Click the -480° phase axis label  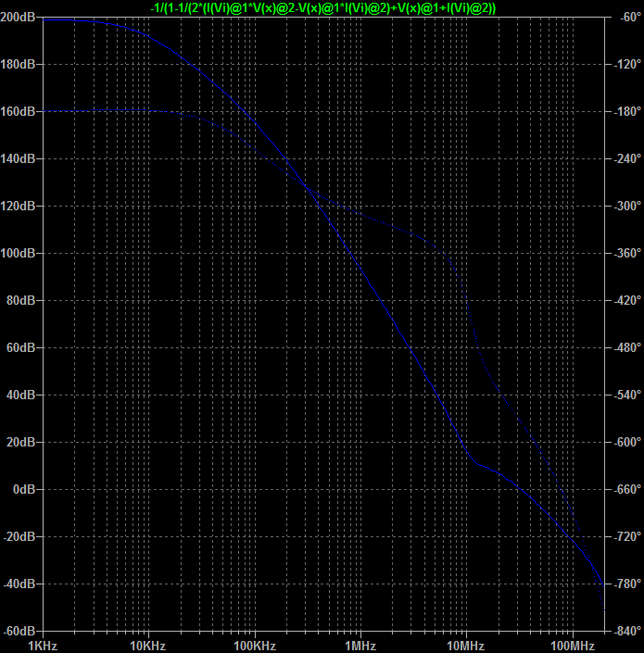[x=627, y=347]
